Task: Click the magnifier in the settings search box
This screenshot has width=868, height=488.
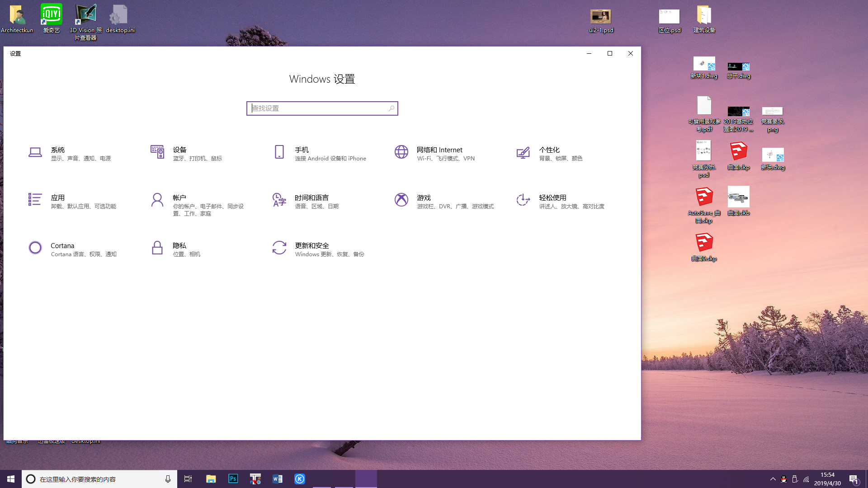Action: tap(392, 108)
